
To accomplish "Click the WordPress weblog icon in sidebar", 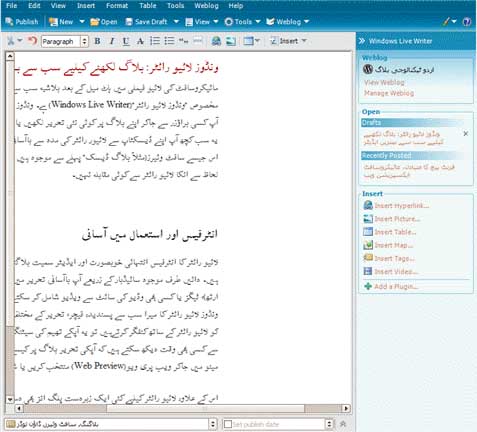I will 368,69.
